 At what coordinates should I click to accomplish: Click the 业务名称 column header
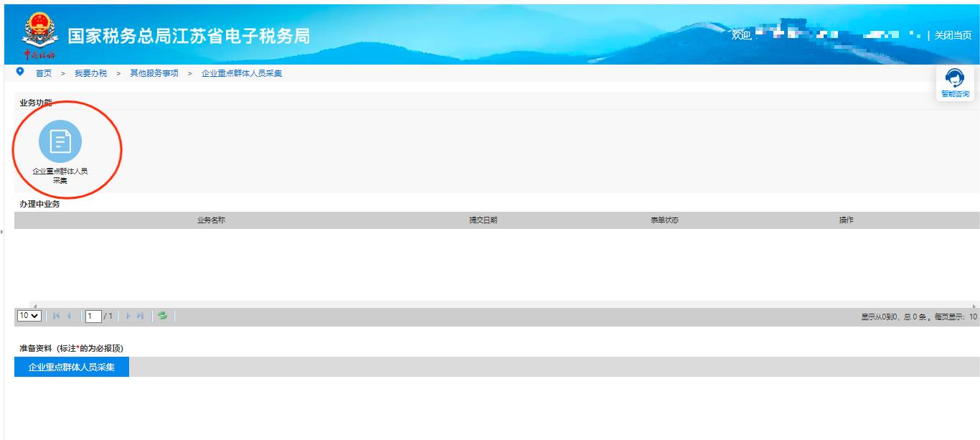coord(211,220)
